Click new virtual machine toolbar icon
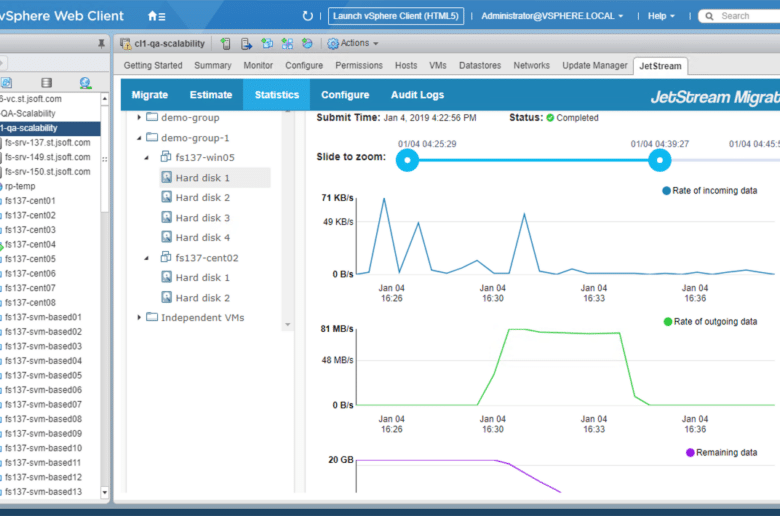Viewport: 780px width, 516px height. pos(267,44)
